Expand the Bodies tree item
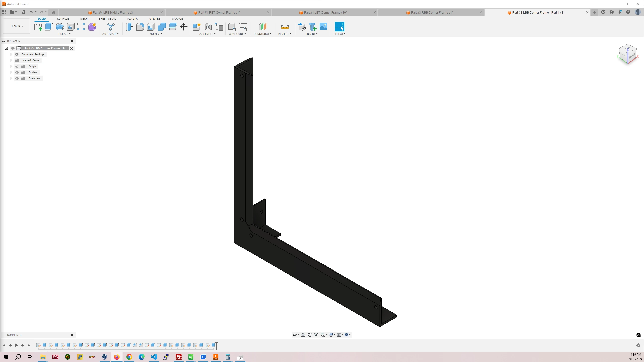Viewport: 644px width, 362px height. [x=11, y=72]
